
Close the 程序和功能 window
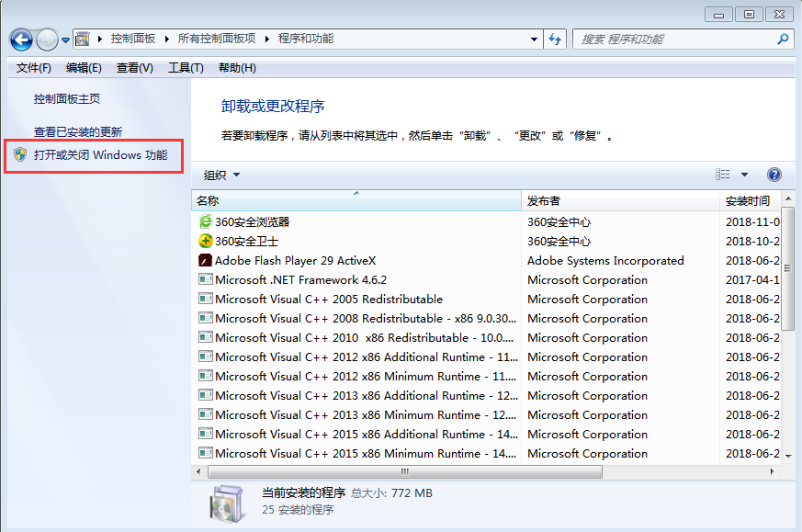coord(779,15)
